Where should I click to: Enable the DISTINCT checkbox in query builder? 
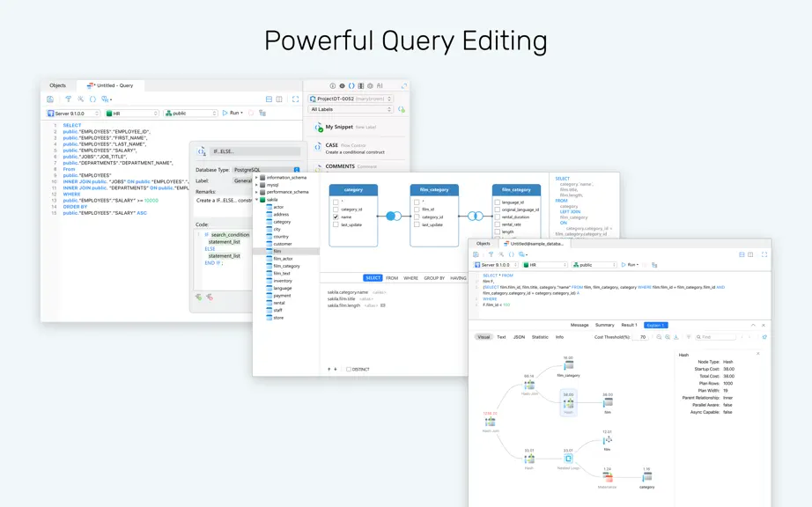coord(349,370)
